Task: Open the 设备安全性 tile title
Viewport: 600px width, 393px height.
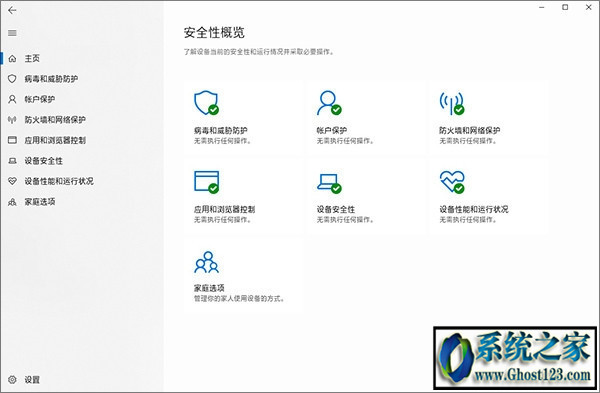Action: pyautogui.click(x=336, y=209)
